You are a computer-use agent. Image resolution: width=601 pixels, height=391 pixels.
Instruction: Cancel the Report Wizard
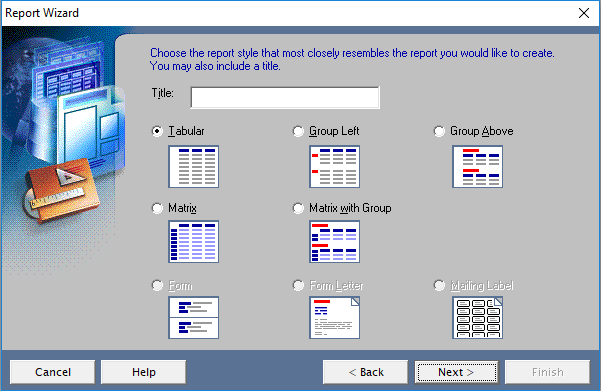coord(53,372)
